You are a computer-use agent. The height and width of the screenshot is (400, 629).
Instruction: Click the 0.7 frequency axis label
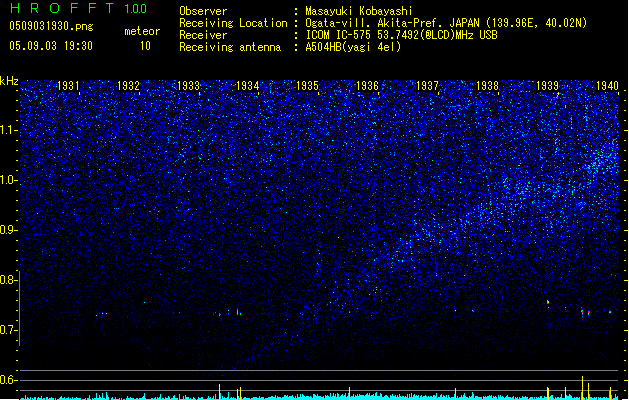click(8, 330)
